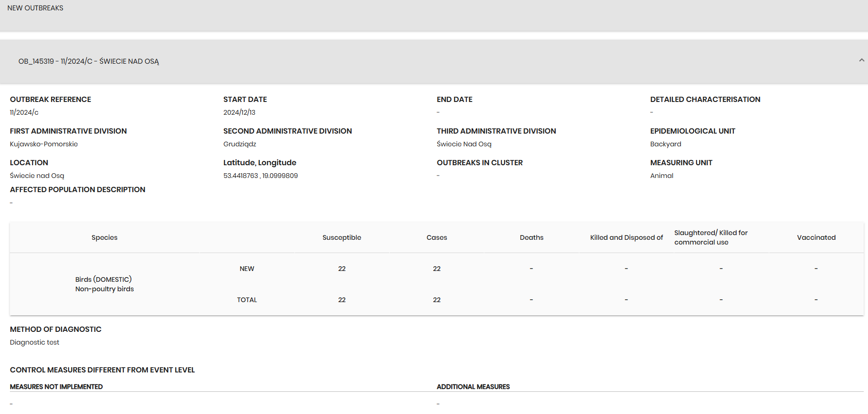Click the Kujawsko-Pomorskie division value
Screen dimensions: 868x414
point(44,144)
